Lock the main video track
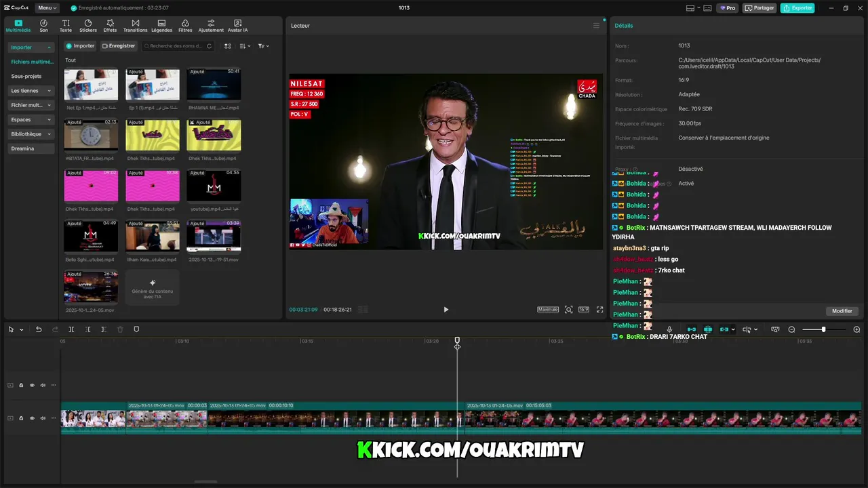Viewport: 868px width, 488px height. 21,418
